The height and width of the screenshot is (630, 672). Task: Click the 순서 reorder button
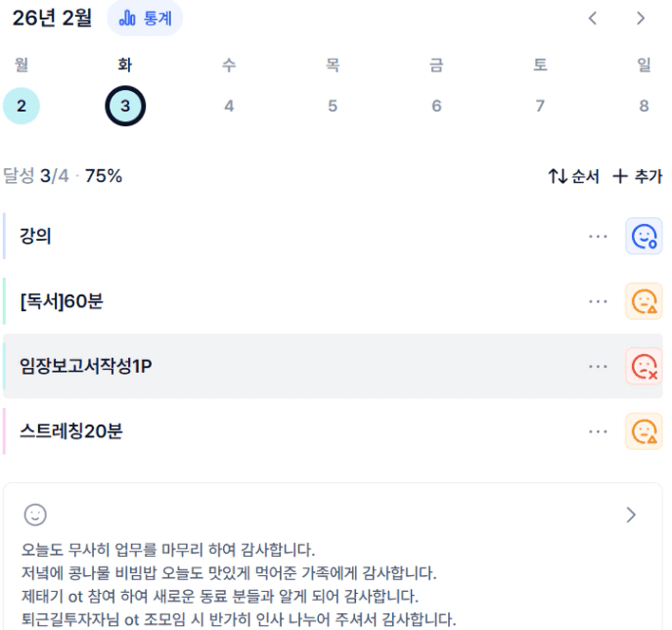[x=573, y=176]
